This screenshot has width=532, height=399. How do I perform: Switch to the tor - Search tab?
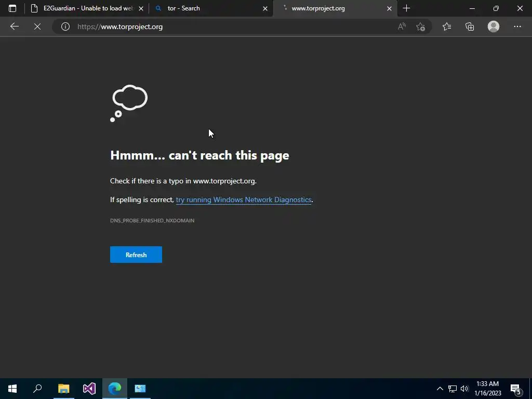210,8
